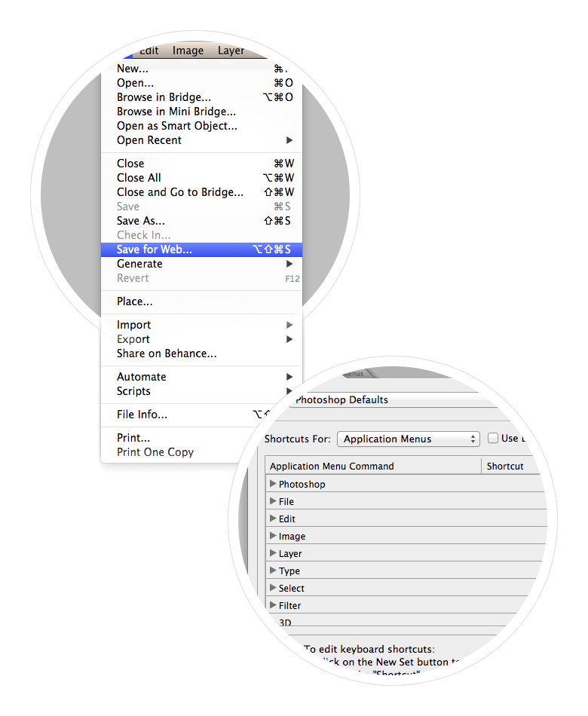Screen dimensions: 588x716
Task: Choose Save As... menu entry
Action: (x=201, y=221)
